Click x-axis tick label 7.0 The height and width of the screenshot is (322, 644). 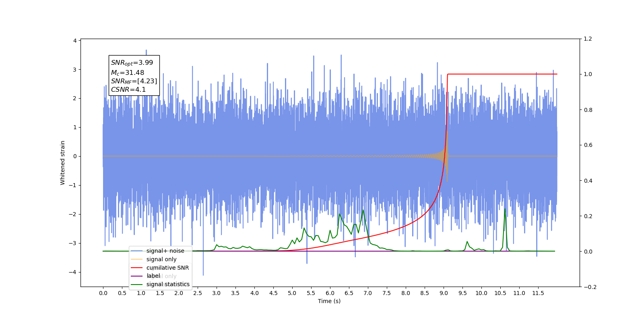368,293
